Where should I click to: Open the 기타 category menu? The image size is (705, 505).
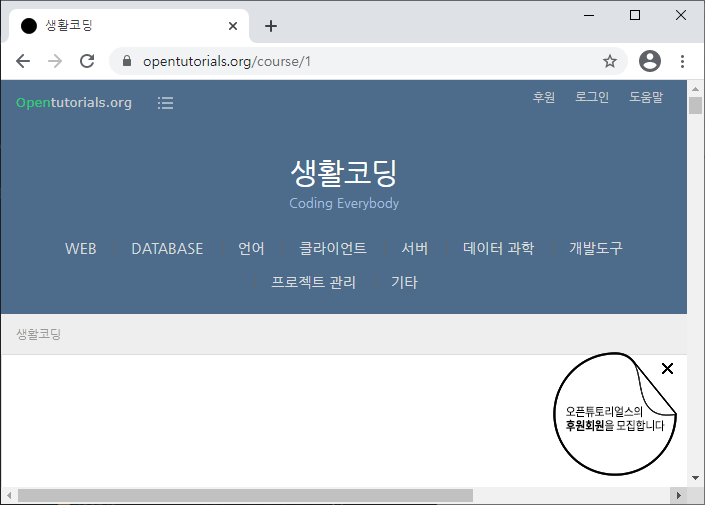[x=404, y=282]
